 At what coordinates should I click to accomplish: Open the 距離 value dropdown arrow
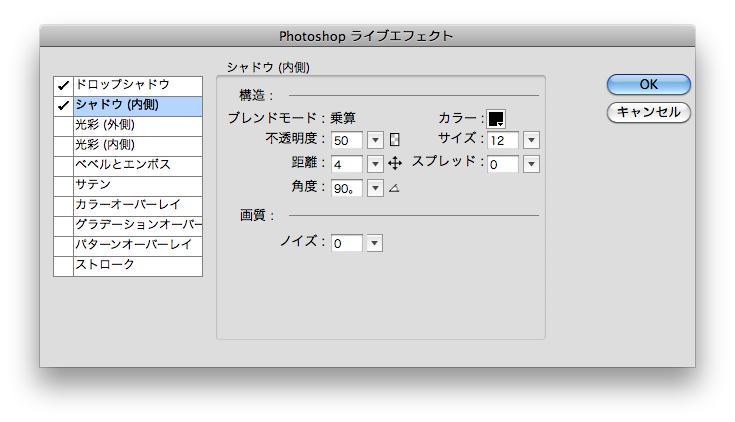[375, 163]
